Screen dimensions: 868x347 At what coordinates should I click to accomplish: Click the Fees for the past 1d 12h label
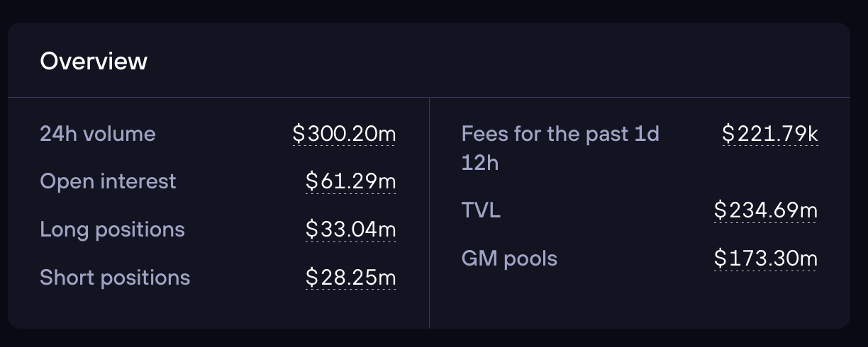pos(560,148)
